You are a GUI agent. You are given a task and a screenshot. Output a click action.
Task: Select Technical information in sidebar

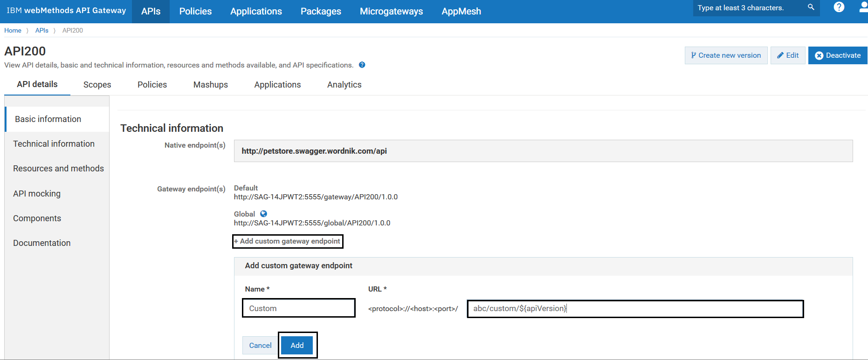click(x=57, y=144)
